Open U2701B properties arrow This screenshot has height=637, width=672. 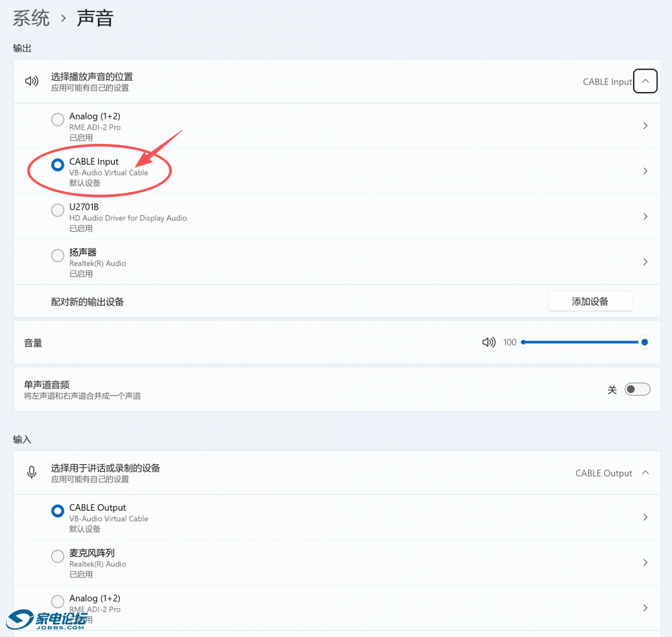point(645,216)
